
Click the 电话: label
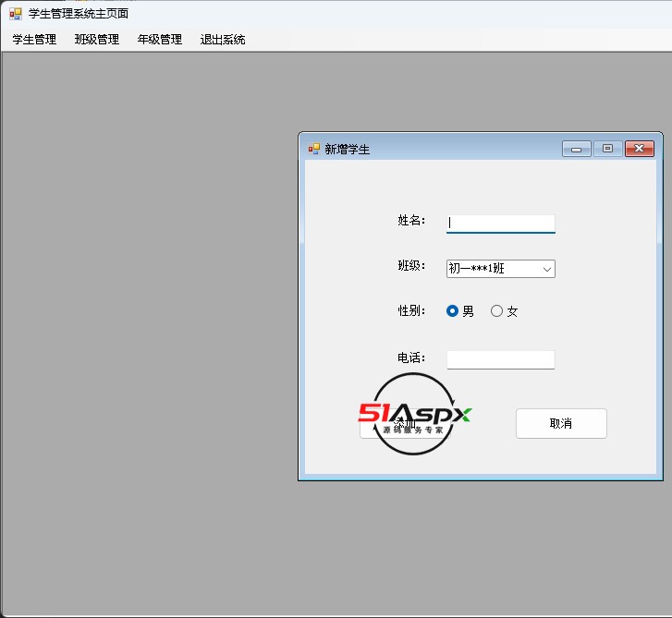coord(411,357)
